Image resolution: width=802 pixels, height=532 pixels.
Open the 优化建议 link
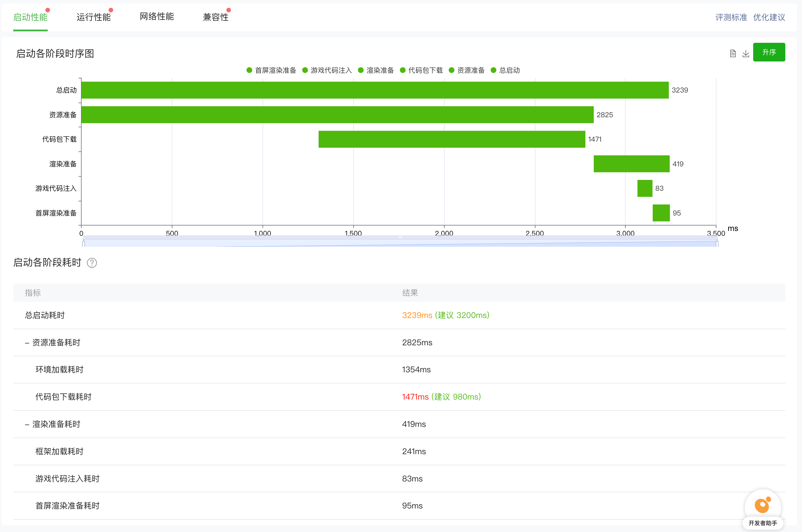pos(769,17)
